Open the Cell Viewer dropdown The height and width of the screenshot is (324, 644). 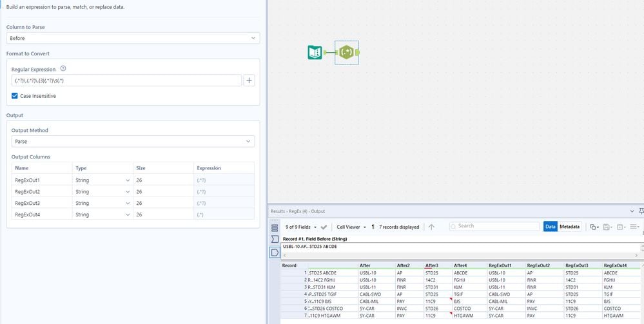351,227
